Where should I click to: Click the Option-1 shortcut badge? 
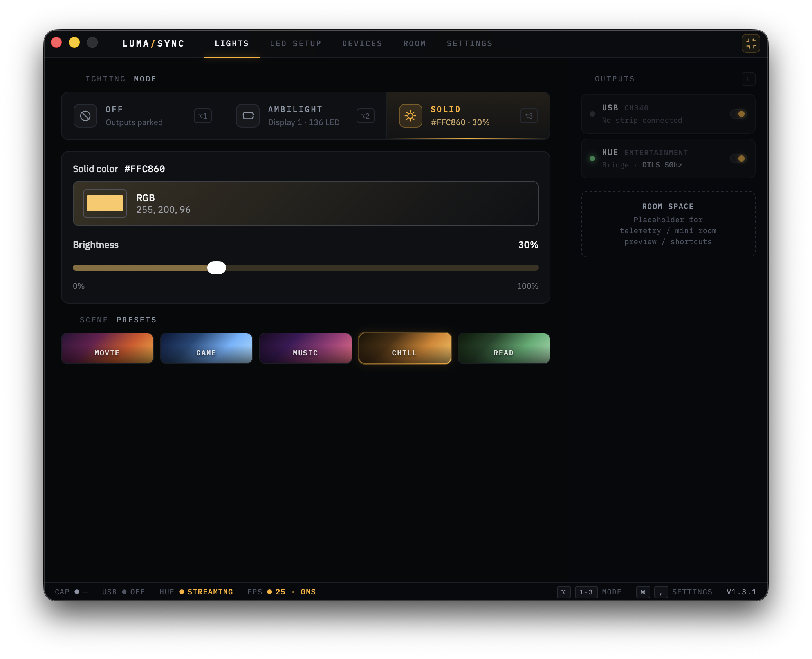[203, 116]
